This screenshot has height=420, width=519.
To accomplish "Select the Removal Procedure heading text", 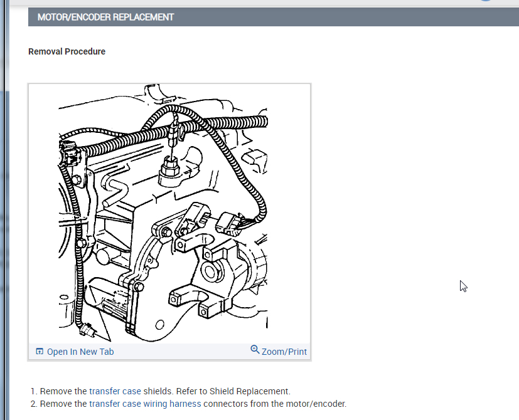I will 67,51.
